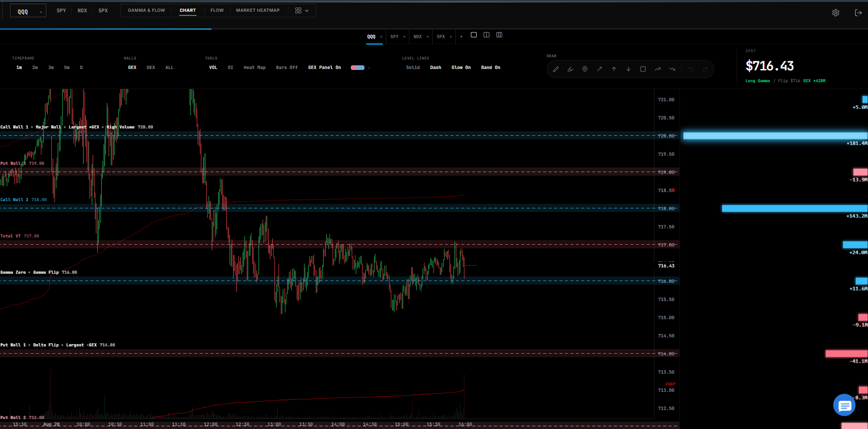
Task: Toggle Band On level line option
Action: click(490, 68)
